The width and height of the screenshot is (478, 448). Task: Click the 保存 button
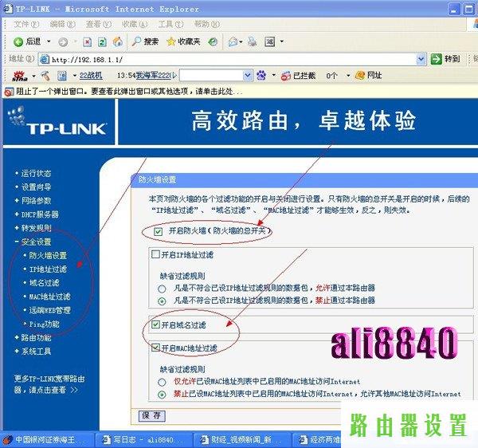(x=152, y=415)
